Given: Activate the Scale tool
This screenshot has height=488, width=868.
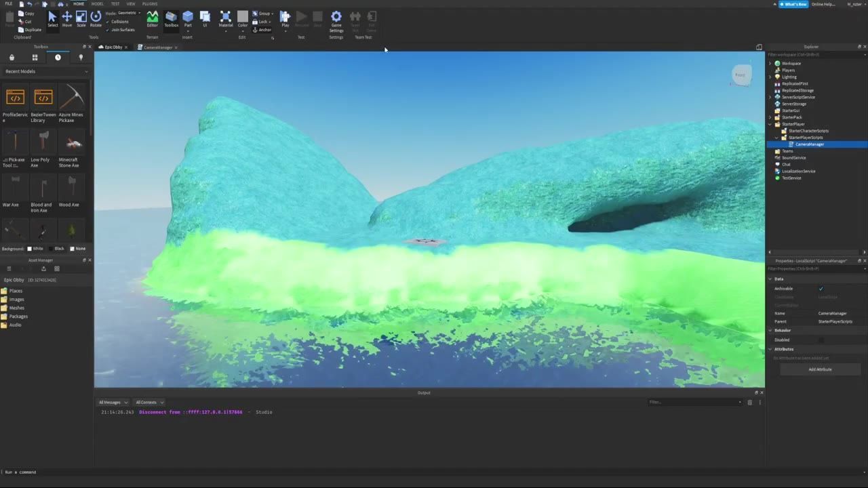Looking at the screenshot, I should [x=81, y=19].
